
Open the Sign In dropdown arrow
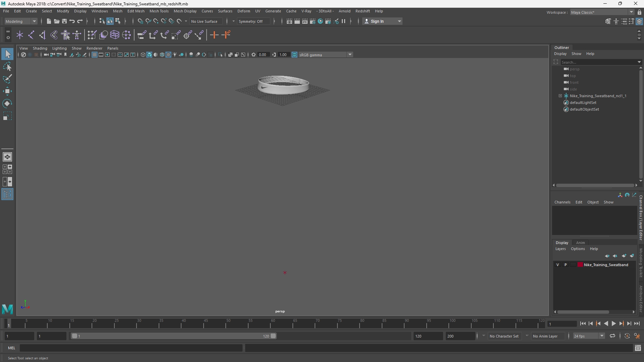point(399,21)
